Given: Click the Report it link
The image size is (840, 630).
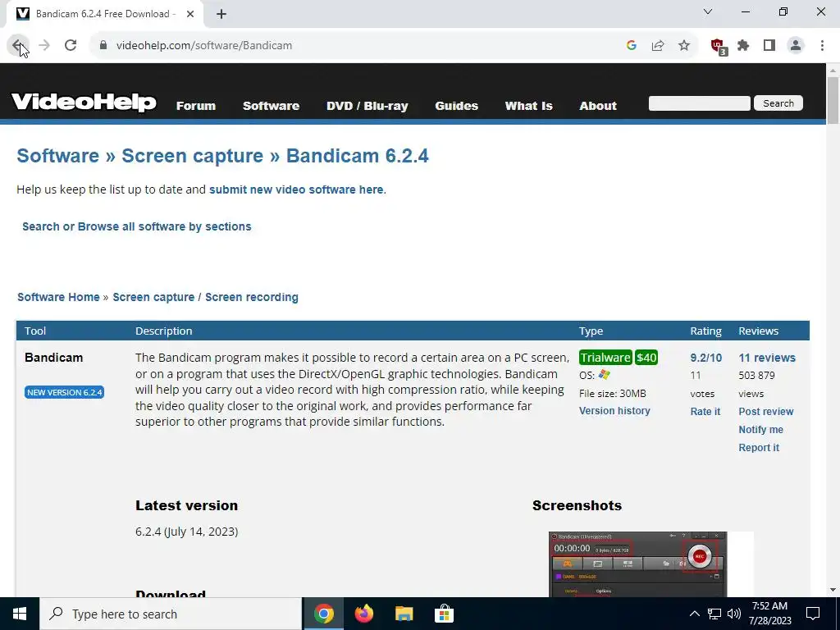Looking at the screenshot, I should click(x=759, y=448).
